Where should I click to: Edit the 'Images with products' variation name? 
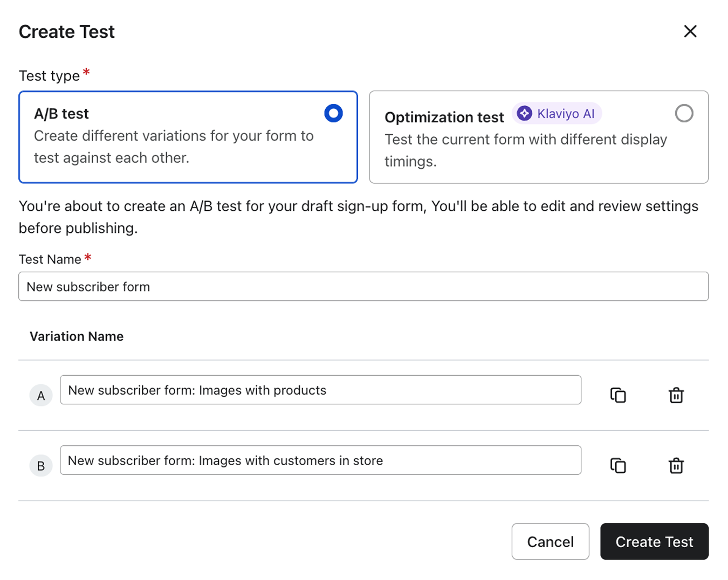[320, 390]
